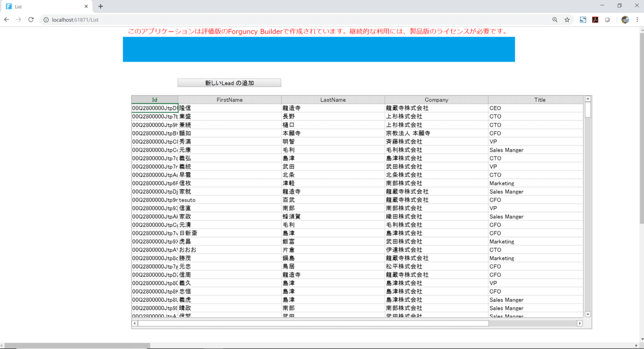Select the FirstName cell 業盛
This screenshot has width=644, height=349.
coord(230,116)
